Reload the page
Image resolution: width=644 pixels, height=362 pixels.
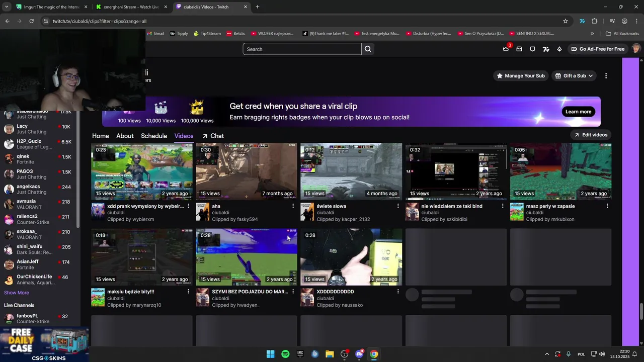pyautogui.click(x=31, y=21)
